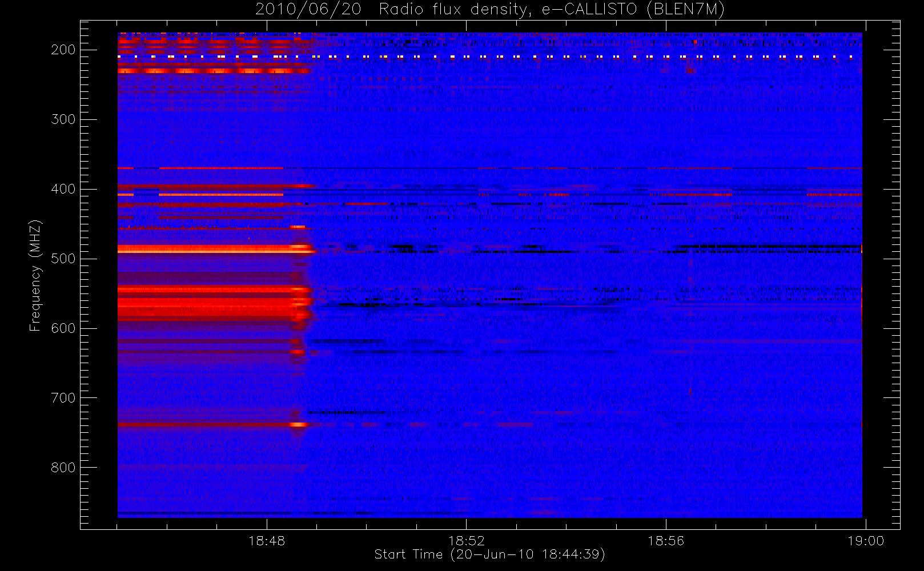The height and width of the screenshot is (571, 924).
Task: Click the 18:48 time tick label
Action: (267, 541)
